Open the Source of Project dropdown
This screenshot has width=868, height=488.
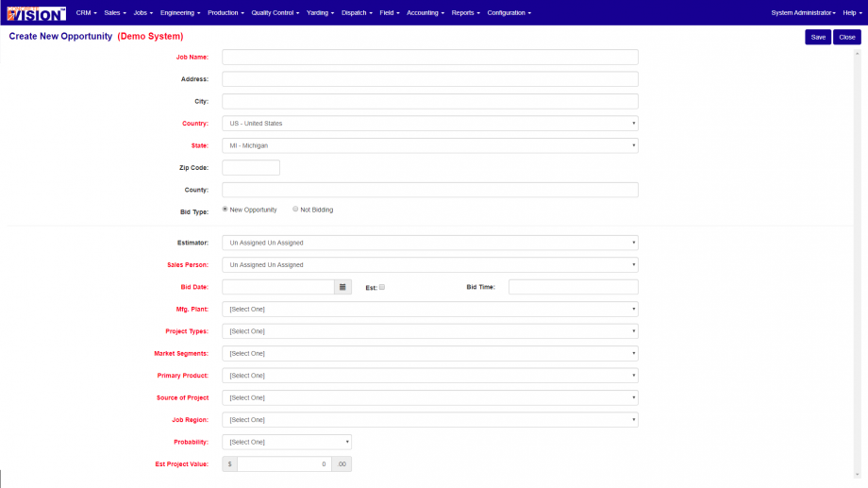430,397
